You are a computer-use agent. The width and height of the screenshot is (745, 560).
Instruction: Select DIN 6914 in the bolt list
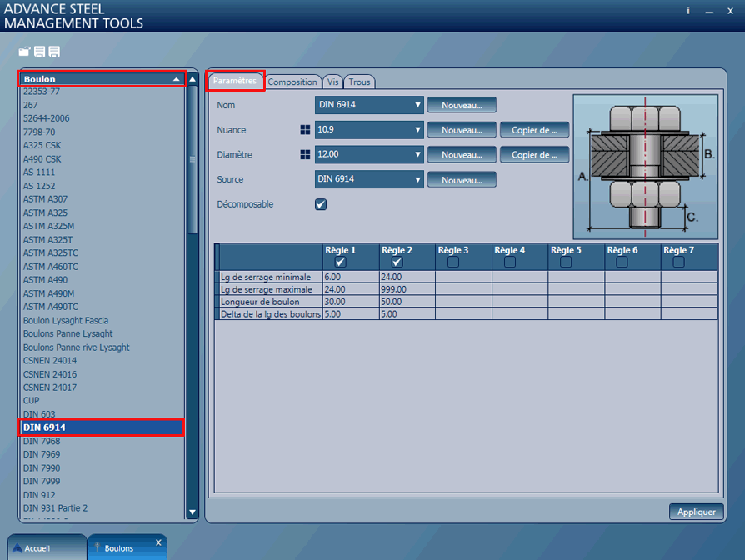101,427
